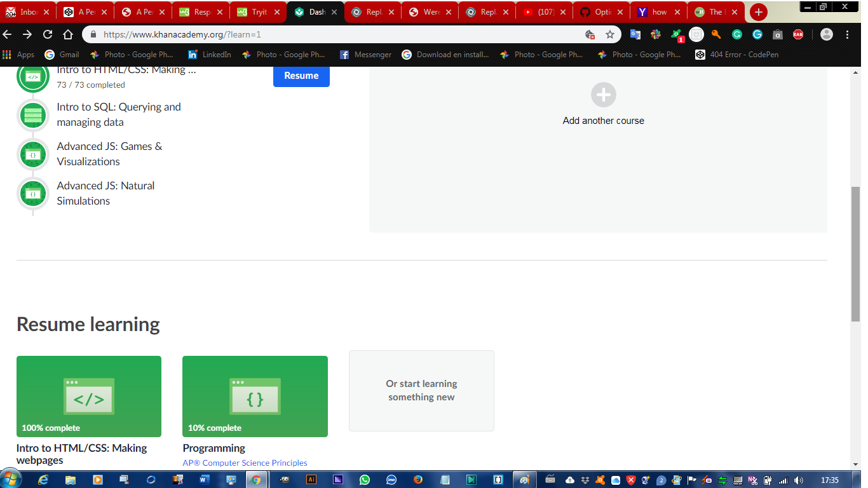
Task: Open the Gmail bookmark
Action: click(x=62, y=55)
